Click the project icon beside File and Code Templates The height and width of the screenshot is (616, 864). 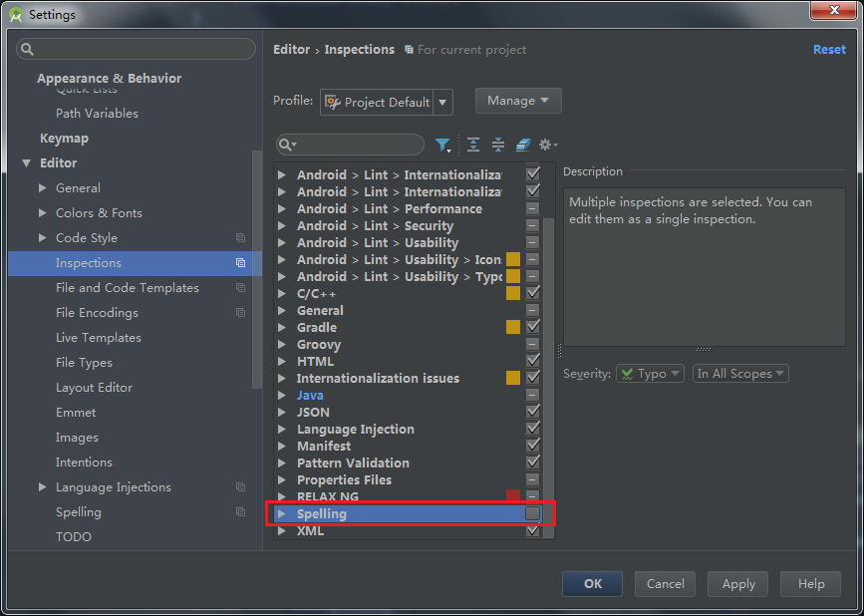point(240,288)
